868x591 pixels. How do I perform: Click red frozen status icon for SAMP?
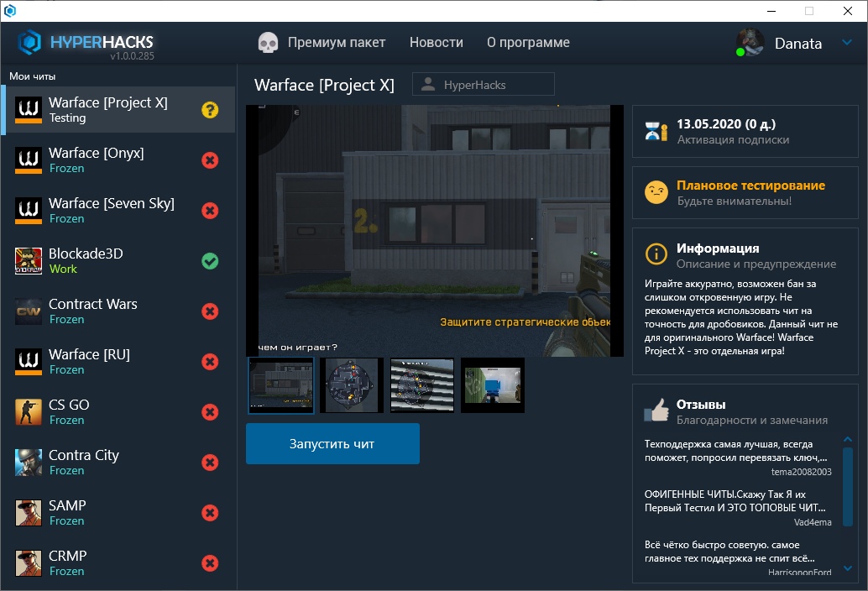210,512
